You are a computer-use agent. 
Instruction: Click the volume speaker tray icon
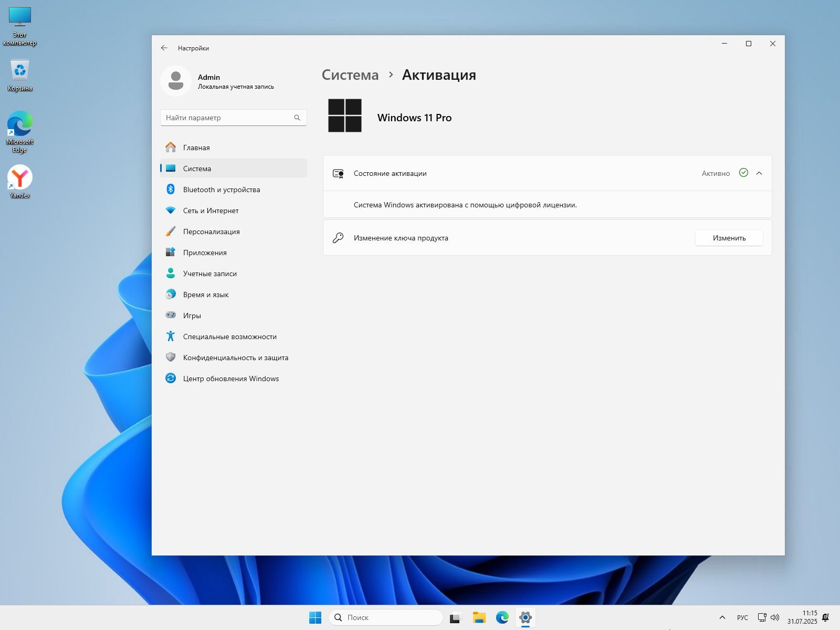[x=775, y=617]
